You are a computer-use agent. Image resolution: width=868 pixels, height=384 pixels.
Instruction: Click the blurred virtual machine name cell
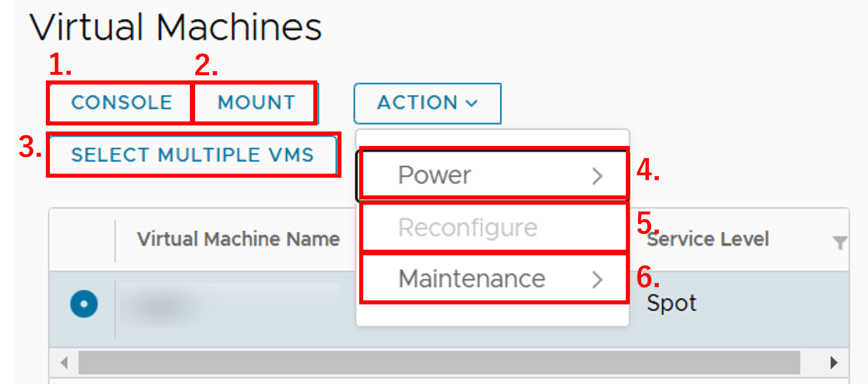click(x=229, y=305)
